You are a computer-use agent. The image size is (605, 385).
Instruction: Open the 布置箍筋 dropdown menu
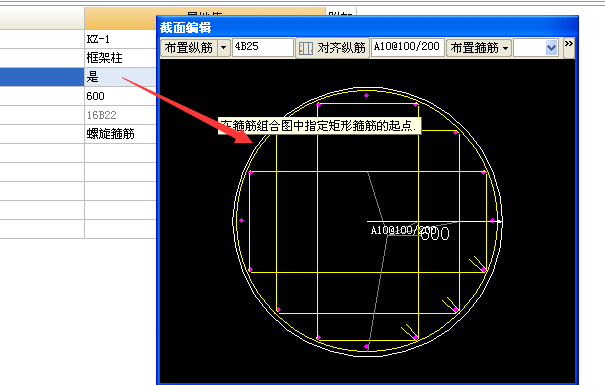[x=479, y=48]
